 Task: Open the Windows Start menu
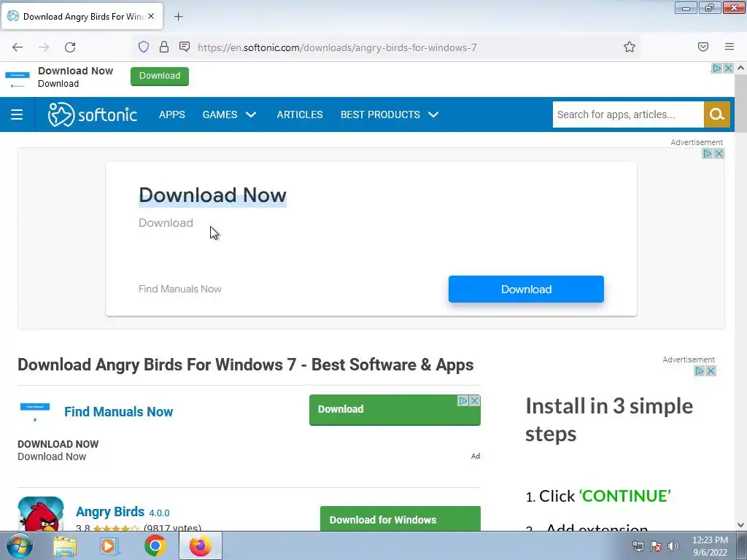(x=20, y=545)
